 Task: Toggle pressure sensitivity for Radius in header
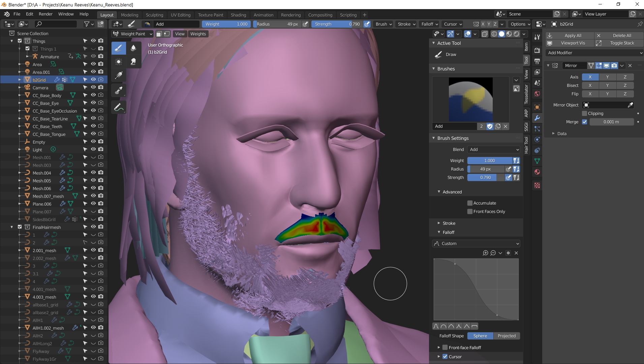tap(305, 24)
